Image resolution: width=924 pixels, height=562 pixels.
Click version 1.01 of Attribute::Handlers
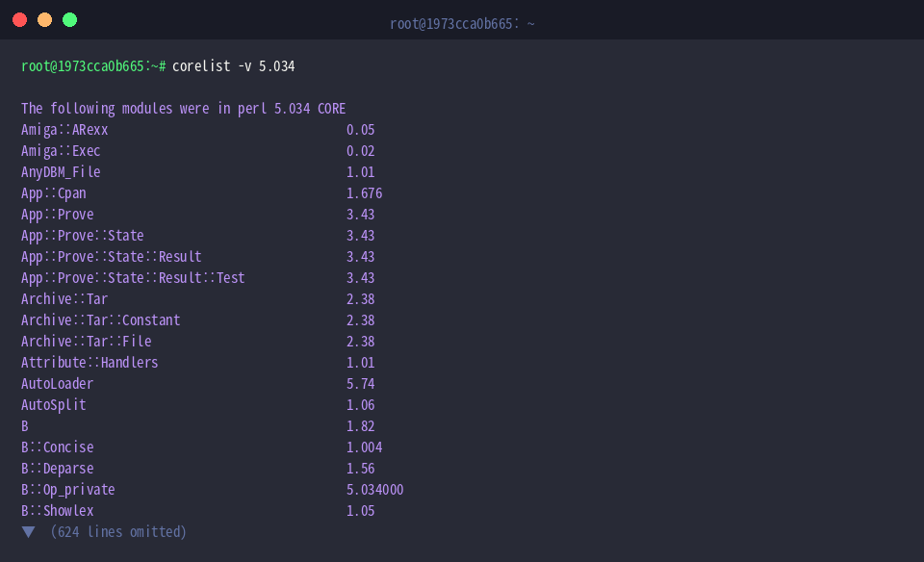[x=361, y=363]
